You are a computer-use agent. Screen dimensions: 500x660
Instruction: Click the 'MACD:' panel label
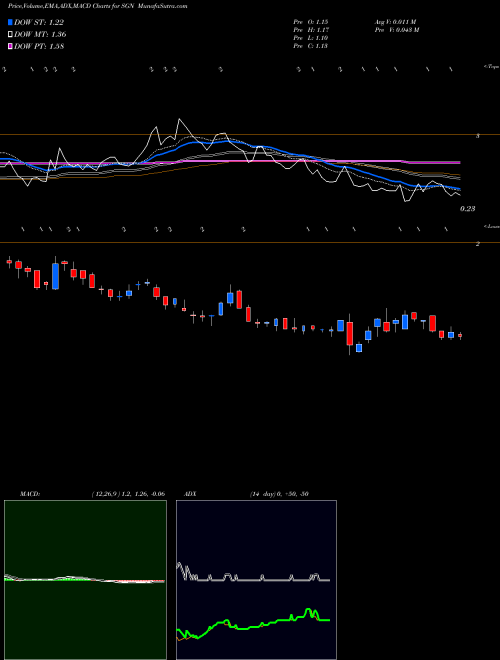[30, 494]
